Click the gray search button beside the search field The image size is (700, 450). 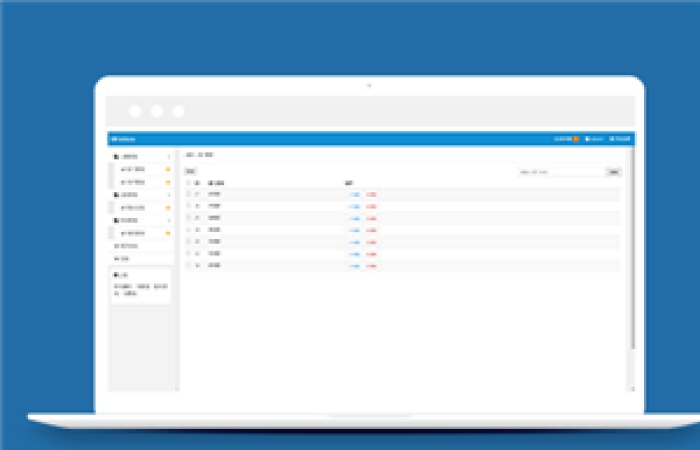(614, 172)
